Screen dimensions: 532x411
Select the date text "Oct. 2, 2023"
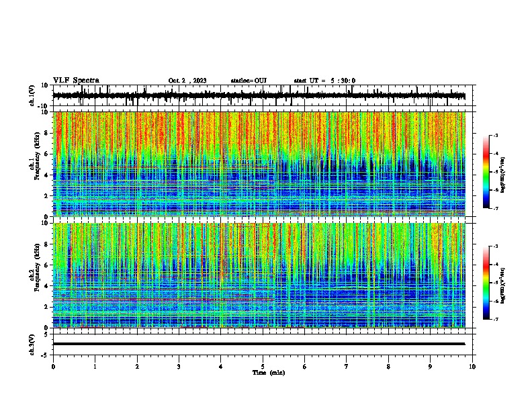187,81
